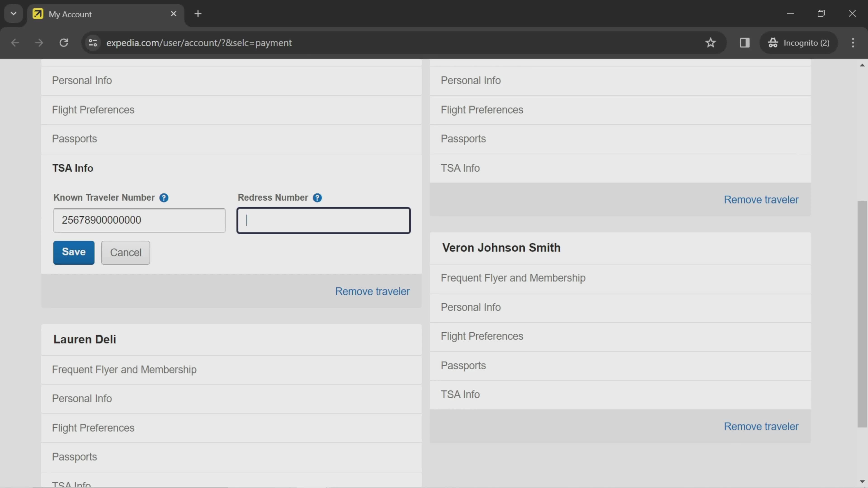
Task: Expand Flight Preferences in top-right traveler card
Action: pyautogui.click(x=620, y=110)
